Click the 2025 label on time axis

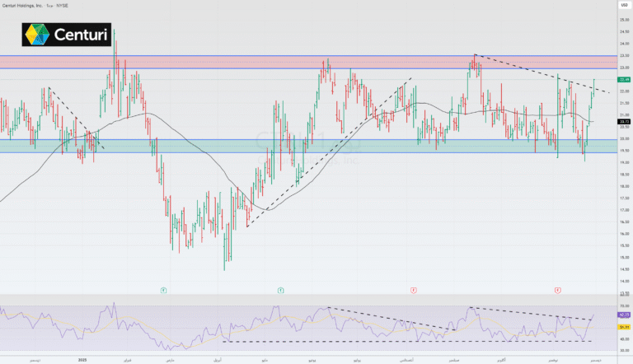coord(82,360)
